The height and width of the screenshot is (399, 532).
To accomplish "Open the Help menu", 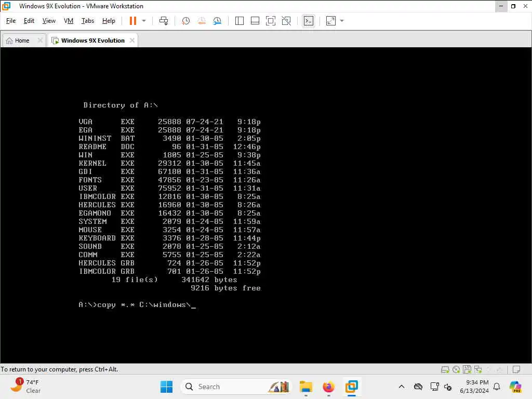I will (109, 21).
